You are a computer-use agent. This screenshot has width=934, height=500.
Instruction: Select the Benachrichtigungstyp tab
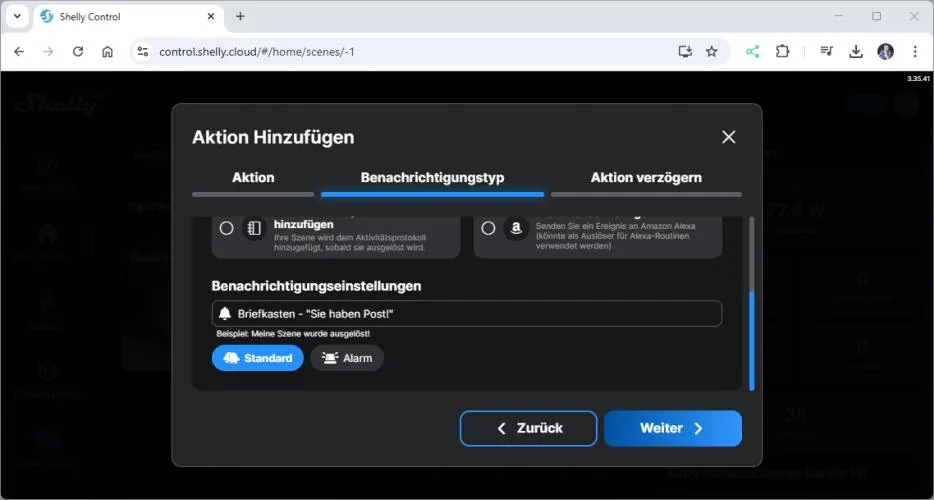432,178
